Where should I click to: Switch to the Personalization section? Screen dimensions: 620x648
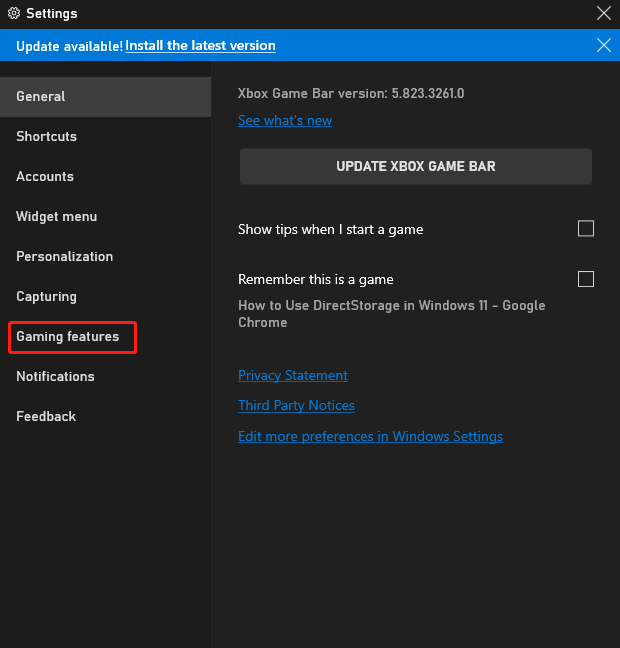(64, 257)
